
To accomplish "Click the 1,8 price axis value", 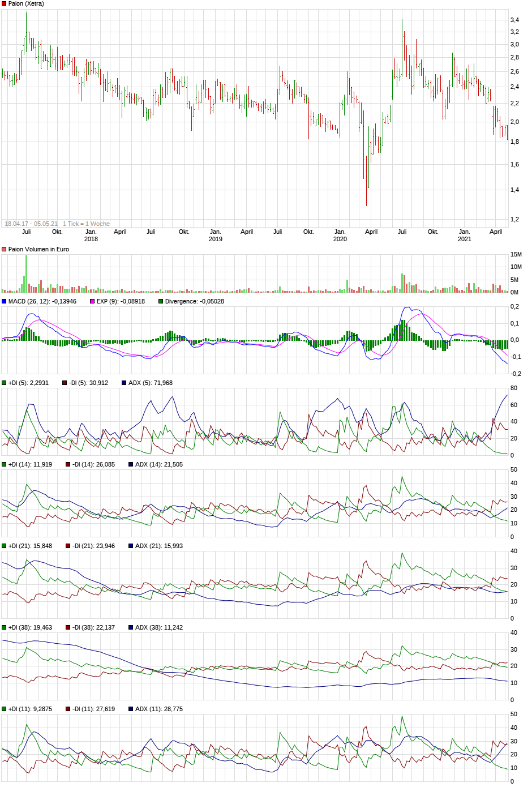I will (x=514, y=142).
